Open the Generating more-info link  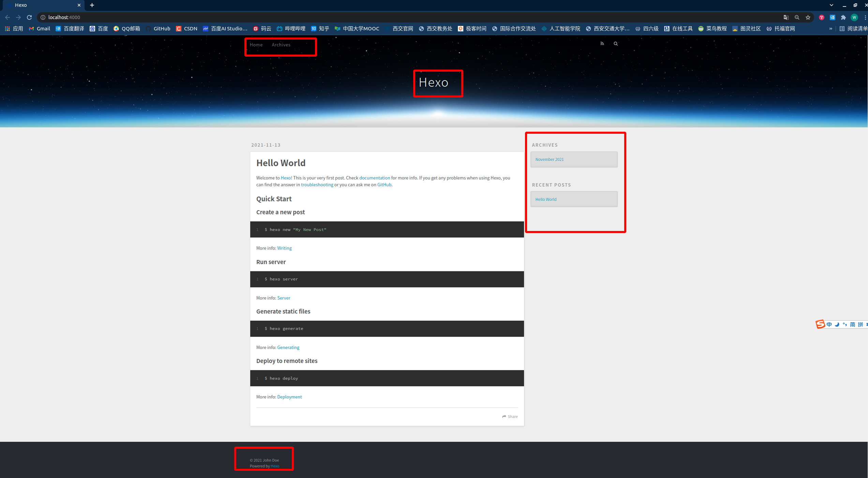288,347
